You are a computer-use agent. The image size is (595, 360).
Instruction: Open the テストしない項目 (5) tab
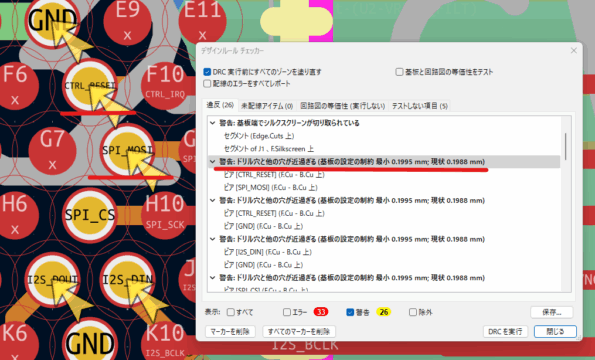419,106
